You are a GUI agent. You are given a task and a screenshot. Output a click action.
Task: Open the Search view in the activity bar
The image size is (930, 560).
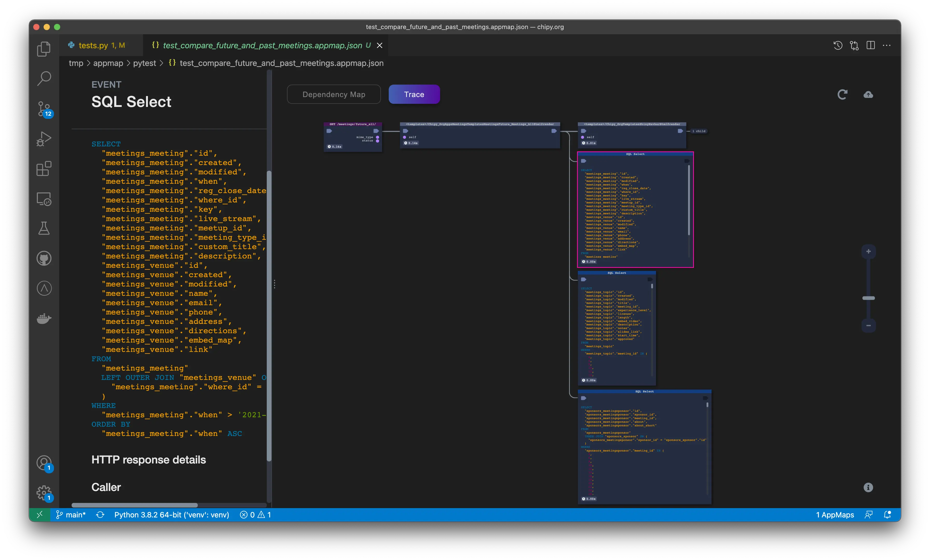(44, 78)
